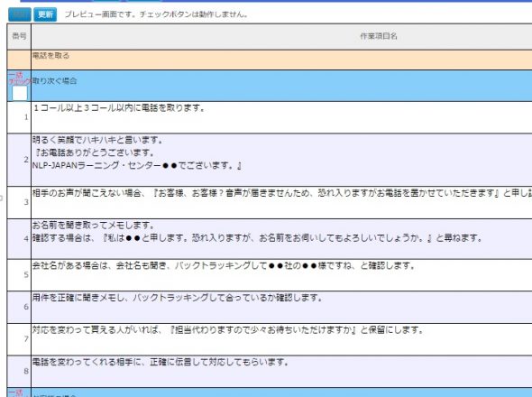Click row number 1 cell

[x=19, y=117]
